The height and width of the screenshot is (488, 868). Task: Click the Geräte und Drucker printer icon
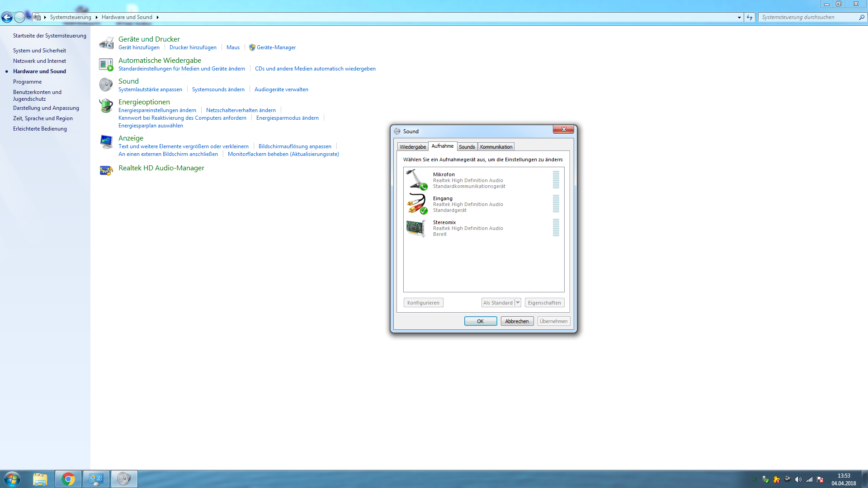click(x=106, y=43)
